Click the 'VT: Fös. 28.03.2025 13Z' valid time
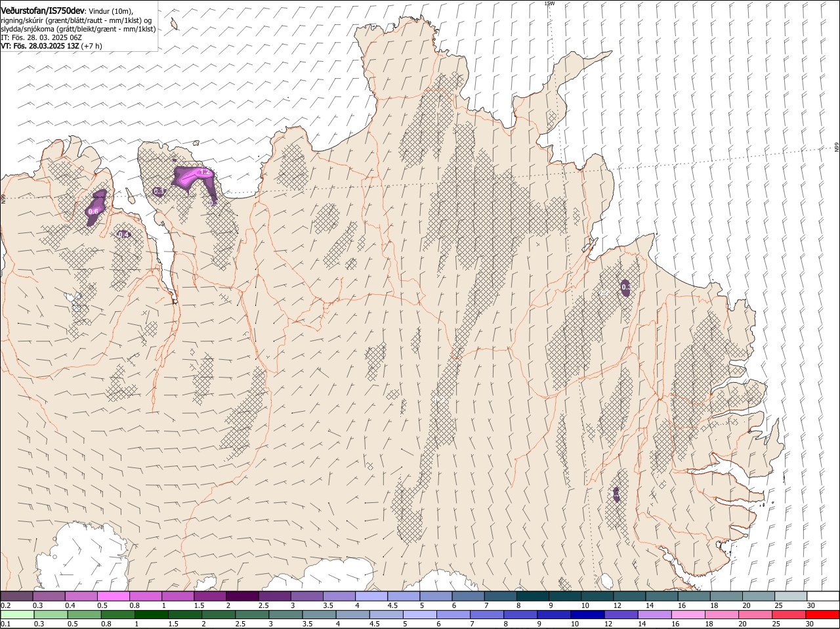The width and height of the screenshot is (840, 629). coord(40,46)
